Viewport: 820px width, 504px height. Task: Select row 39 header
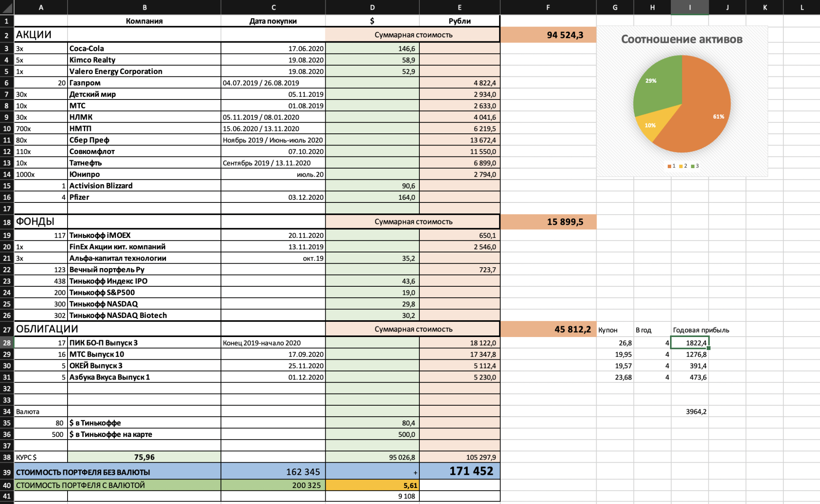pos(7,472)
